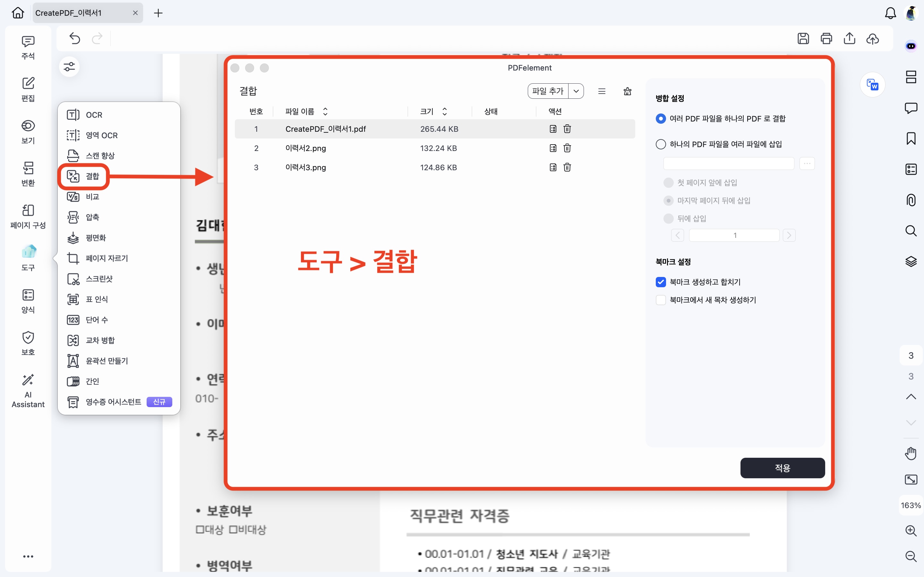Sort the file list by 크기
Screen dimensions: 924x577
(444, 112)
